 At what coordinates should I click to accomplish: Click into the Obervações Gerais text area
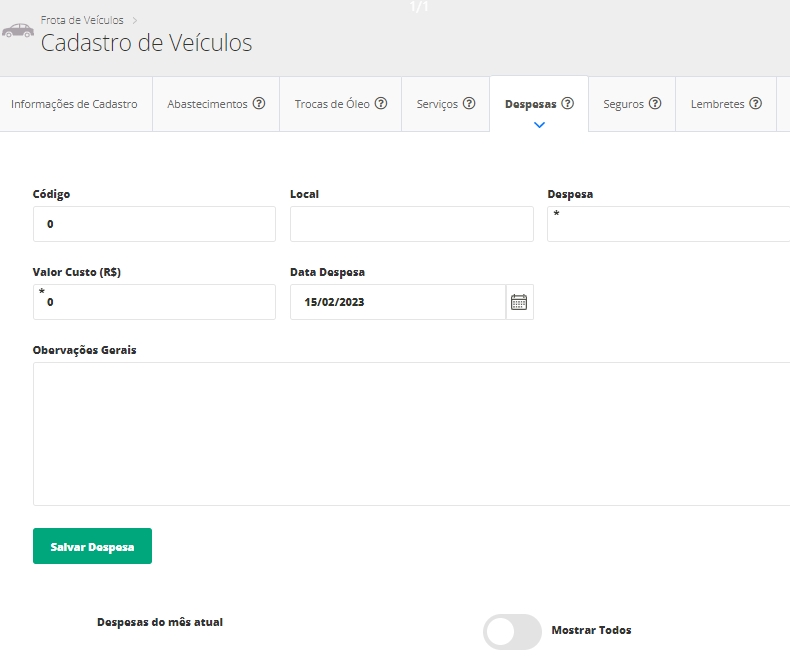point(412,434)
